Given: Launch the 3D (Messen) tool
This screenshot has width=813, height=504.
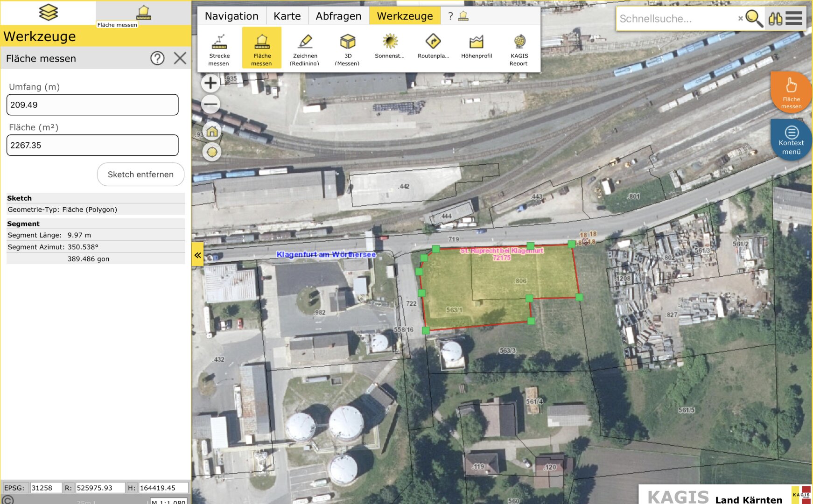Looking at the screenshot, I should pyautogui.click(x=347, y=48).
